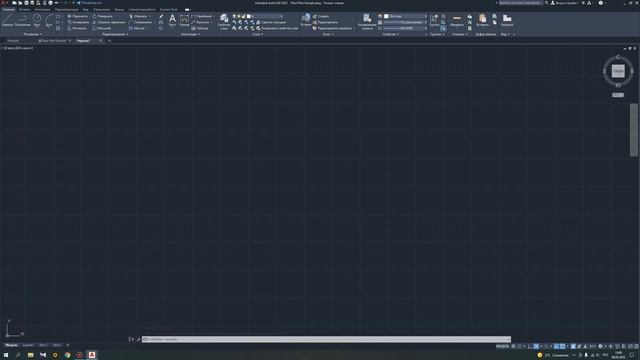The height and width of the screenshot is (360, 640).
Task: Activate the Обрезать trim command
Action: [138, 16]
